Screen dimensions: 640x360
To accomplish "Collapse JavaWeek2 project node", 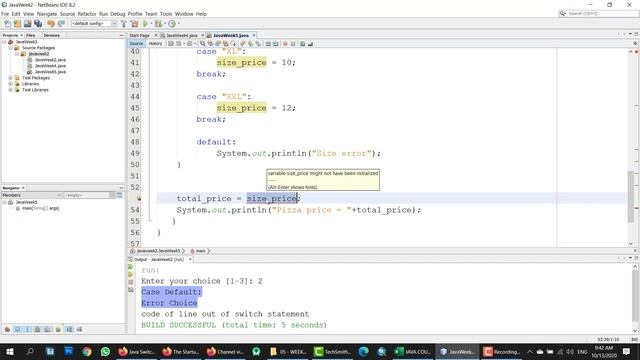I will (4, 42).
